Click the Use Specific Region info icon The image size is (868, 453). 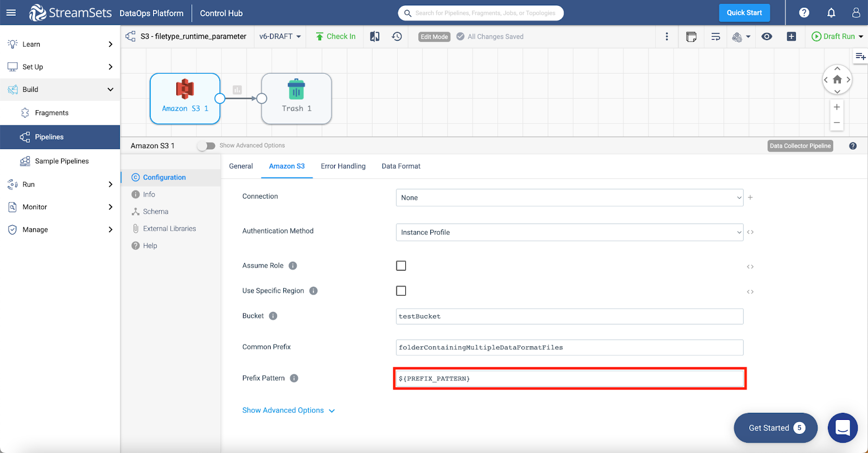coord(314,291)
